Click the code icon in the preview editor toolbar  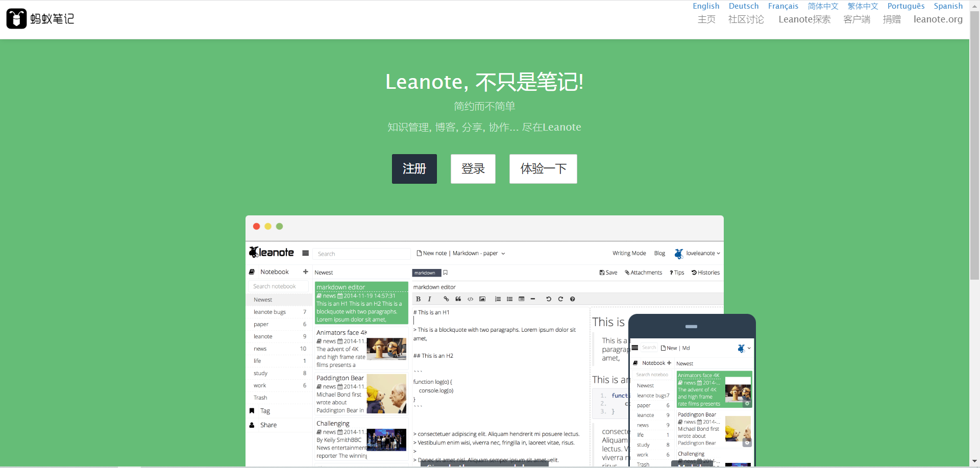[x=470, y=299]
